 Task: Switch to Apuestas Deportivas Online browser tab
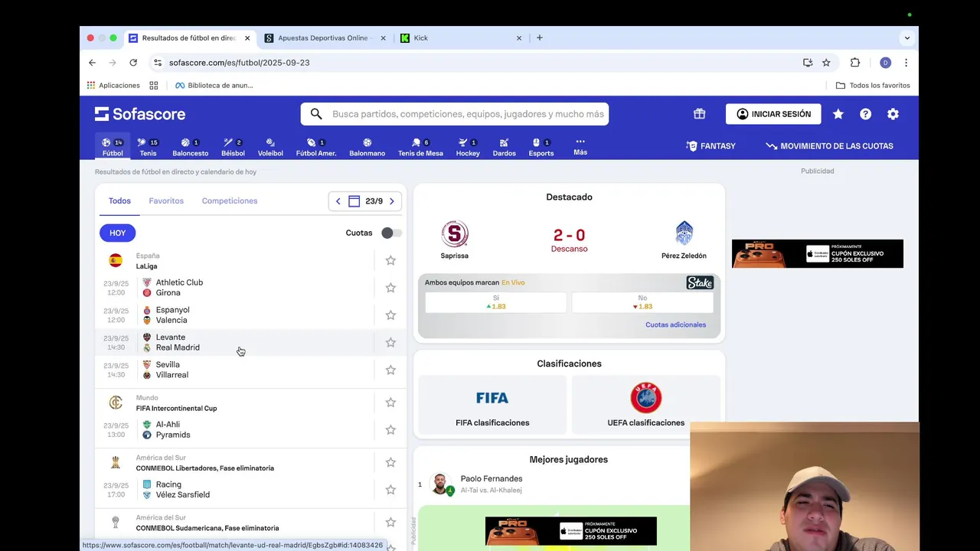point(323,37)
